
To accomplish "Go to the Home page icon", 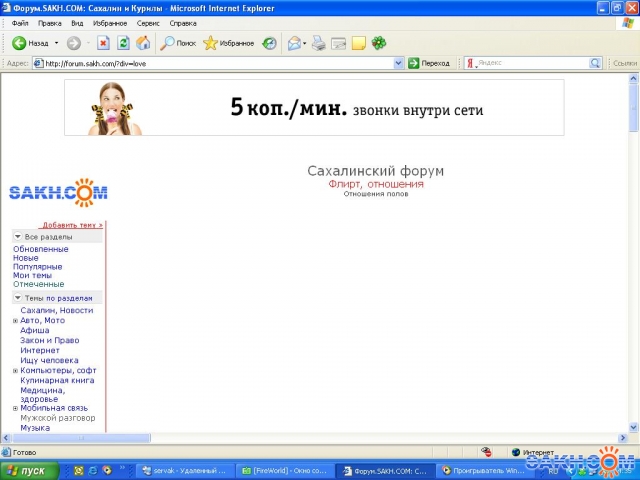I will (x=143, y=43).
